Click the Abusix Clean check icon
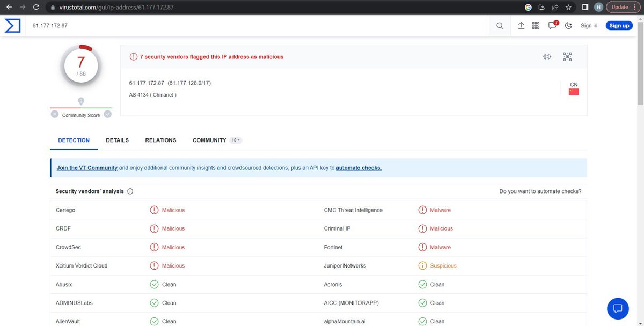The image size is (644, 326). click(x=154, y=284)
